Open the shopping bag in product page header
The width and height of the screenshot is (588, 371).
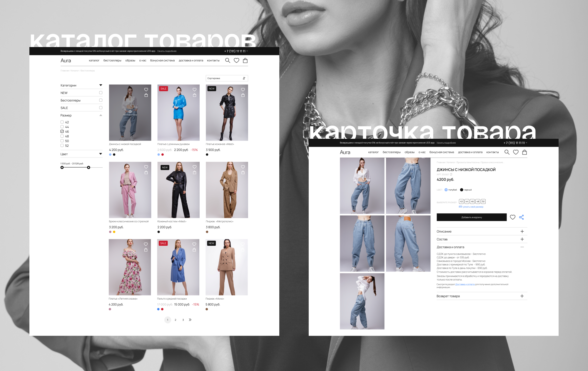[x=524, y=152]
